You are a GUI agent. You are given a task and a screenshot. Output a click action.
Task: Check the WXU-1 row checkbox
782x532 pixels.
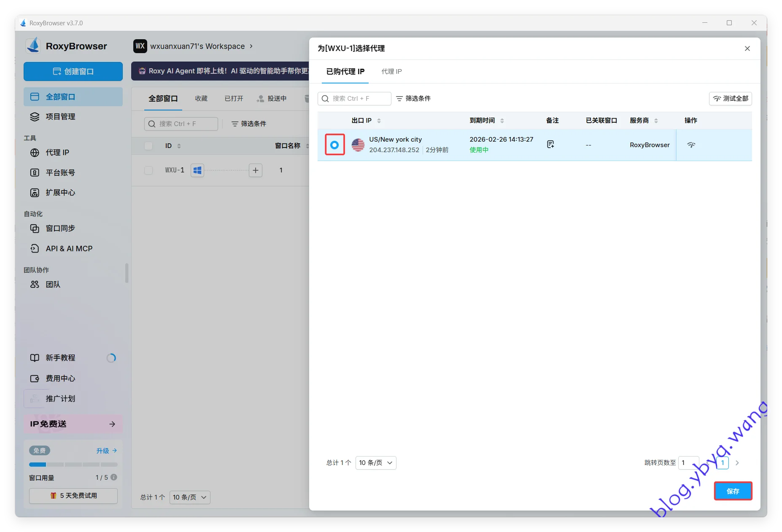[148, 170]
